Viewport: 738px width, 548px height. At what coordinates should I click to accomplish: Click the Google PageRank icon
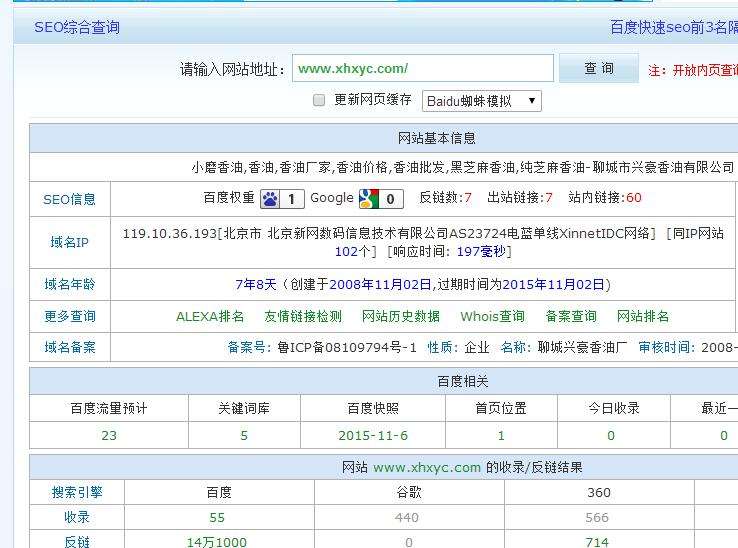pyautogui.click(x=381, y=199)
